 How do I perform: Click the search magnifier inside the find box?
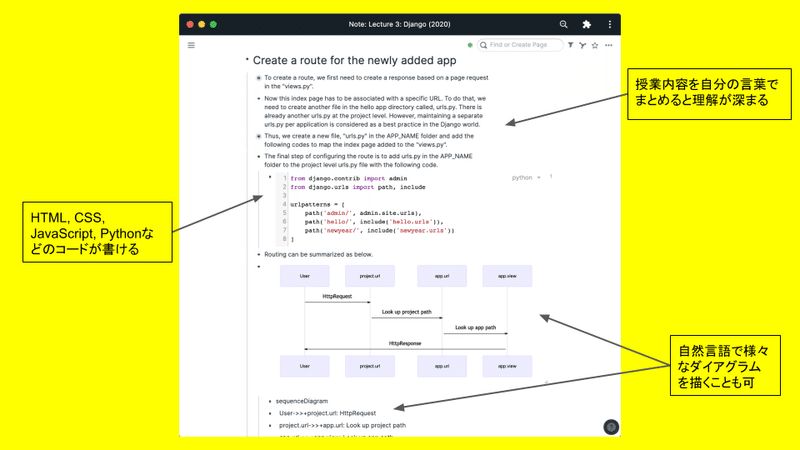[483, 45]
